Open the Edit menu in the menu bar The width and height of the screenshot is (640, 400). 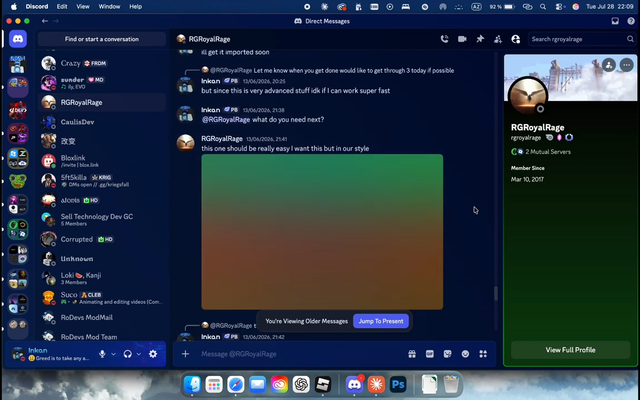point(62,7)
